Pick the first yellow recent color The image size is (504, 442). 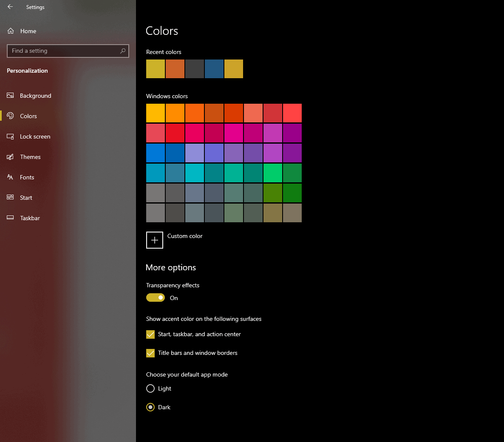click(156, 69)
